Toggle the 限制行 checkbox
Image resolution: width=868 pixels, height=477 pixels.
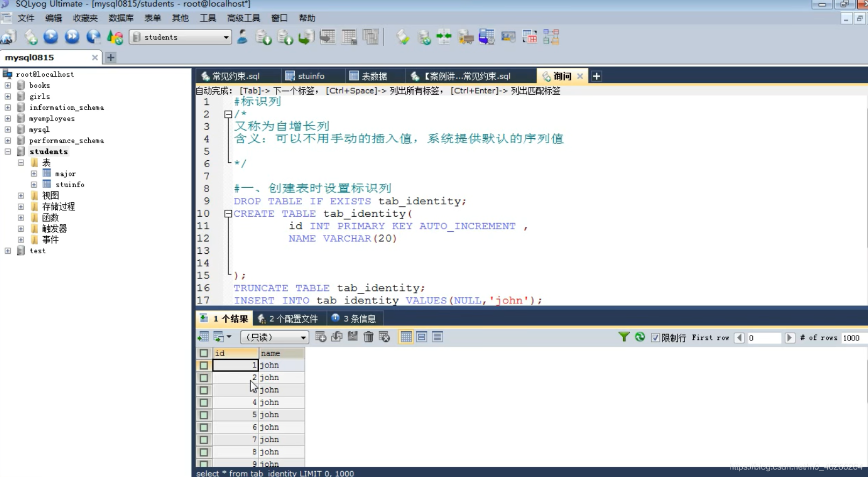pyautogui.click(x=655, y=338)
